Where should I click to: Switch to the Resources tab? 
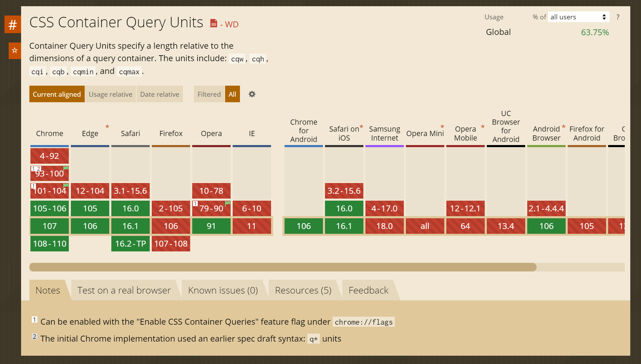(x=303, y=290)
